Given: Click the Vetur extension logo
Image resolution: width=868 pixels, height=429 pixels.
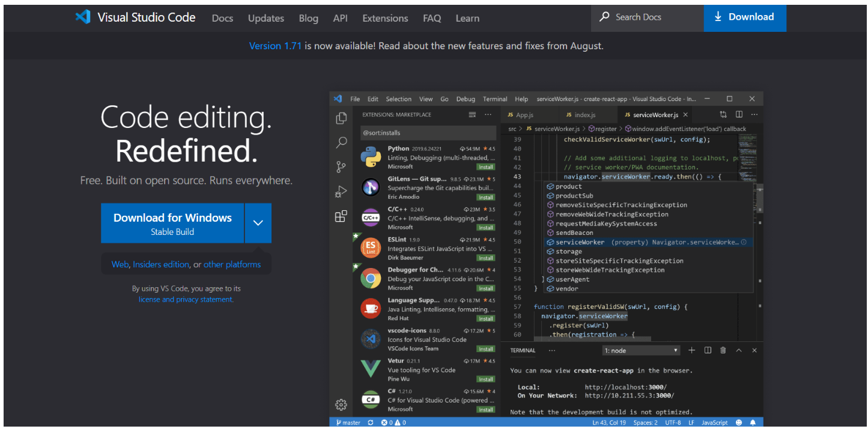Looking at the screenshot, I should tap(371, 370).
